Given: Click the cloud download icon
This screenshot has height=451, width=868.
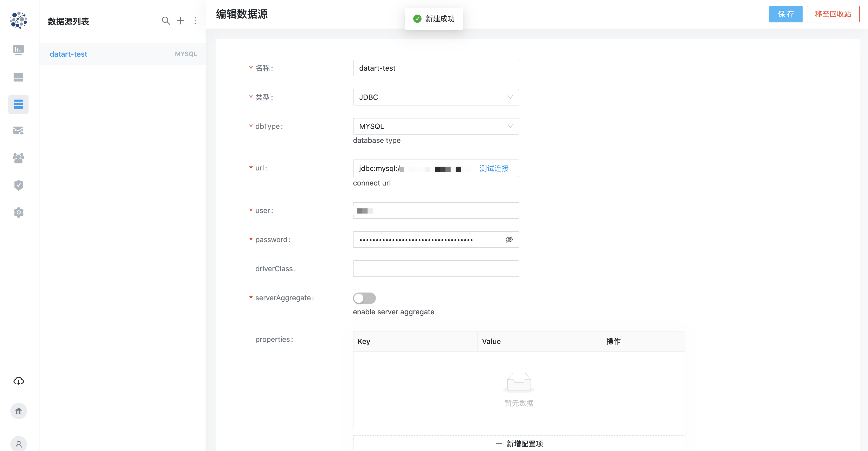Looking at the screenshot, I should coord(18,381).
